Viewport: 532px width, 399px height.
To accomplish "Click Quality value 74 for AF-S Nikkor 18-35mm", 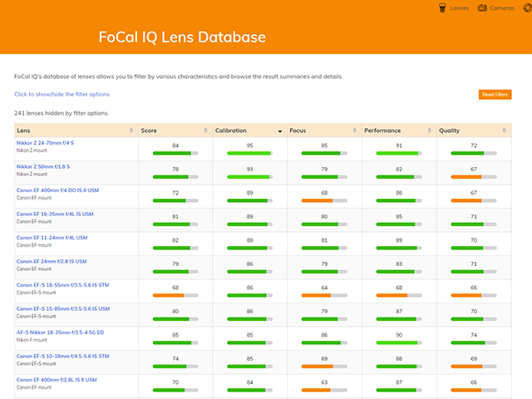I will coord(474,335).
